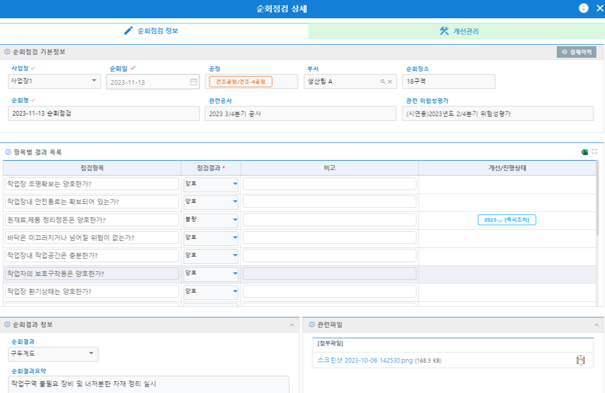Click the 관련파일 section icon
The height and width of the screenshot is (393, 605).
point(312,325)
